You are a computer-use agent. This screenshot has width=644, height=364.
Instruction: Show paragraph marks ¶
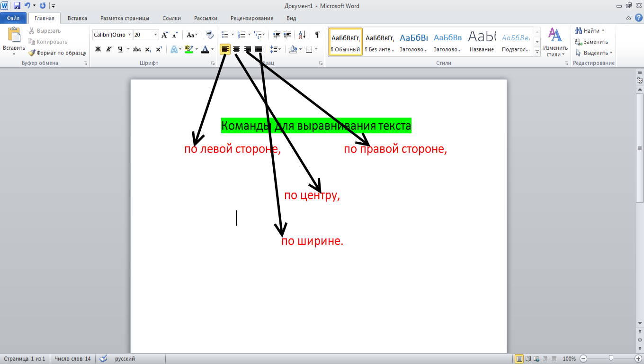point(317,35)
